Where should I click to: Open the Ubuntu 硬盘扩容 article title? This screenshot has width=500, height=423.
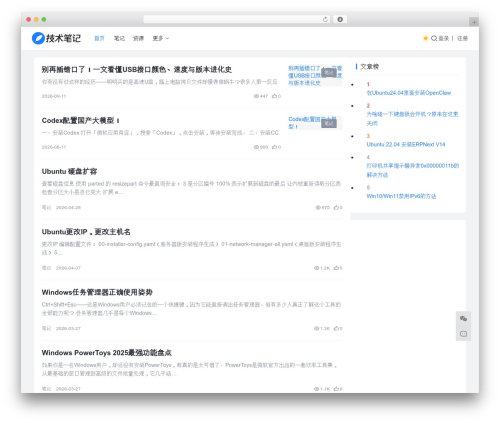click(x=69, y=171)
